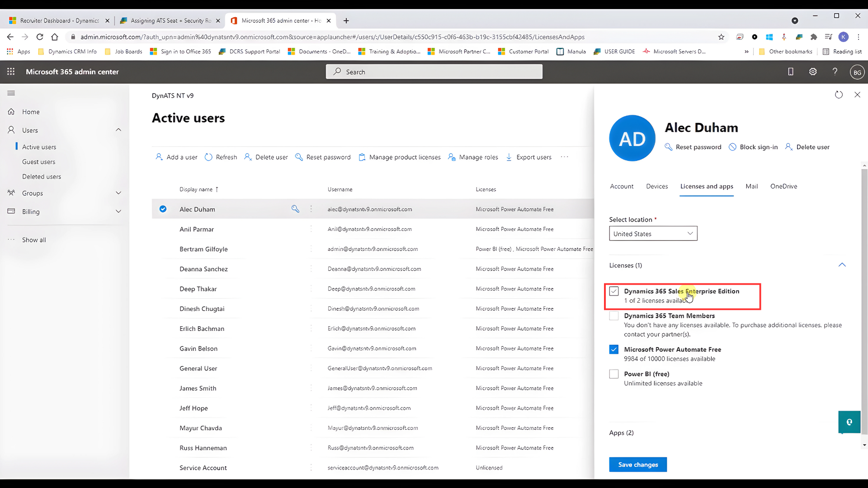Click Add a user
868x488 pixels.
176,157
